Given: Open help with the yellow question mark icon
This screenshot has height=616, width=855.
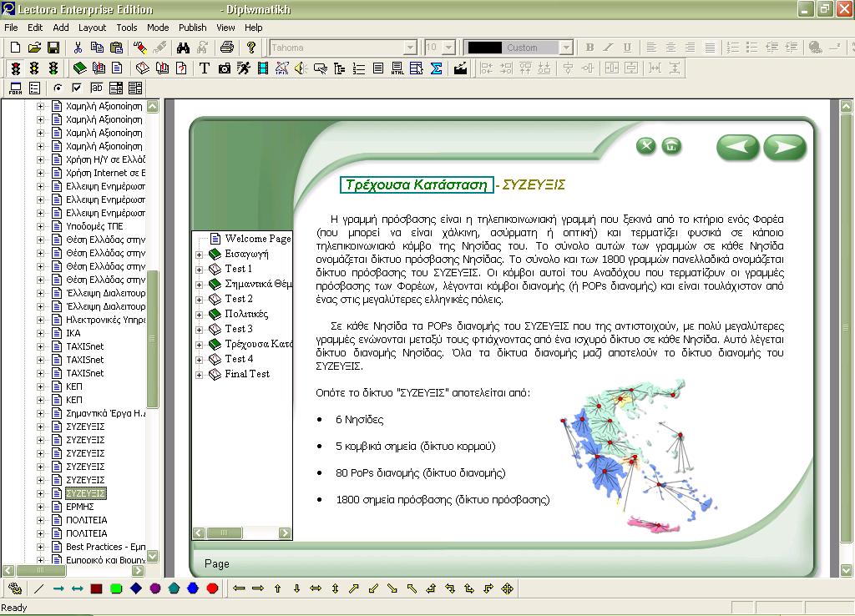Looking at the screenshot, I should pyautogui.click(x=250, y=48).
